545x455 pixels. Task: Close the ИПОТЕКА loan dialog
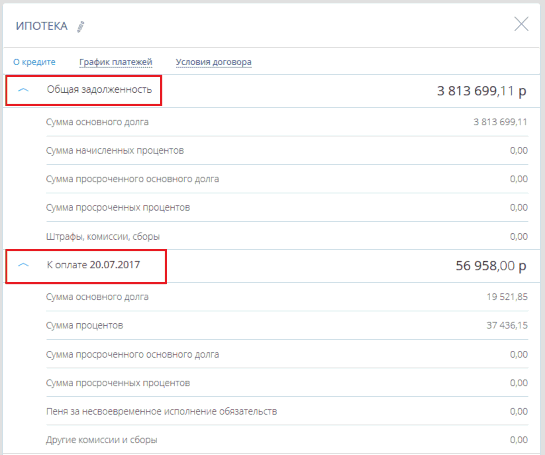point(521,24)
